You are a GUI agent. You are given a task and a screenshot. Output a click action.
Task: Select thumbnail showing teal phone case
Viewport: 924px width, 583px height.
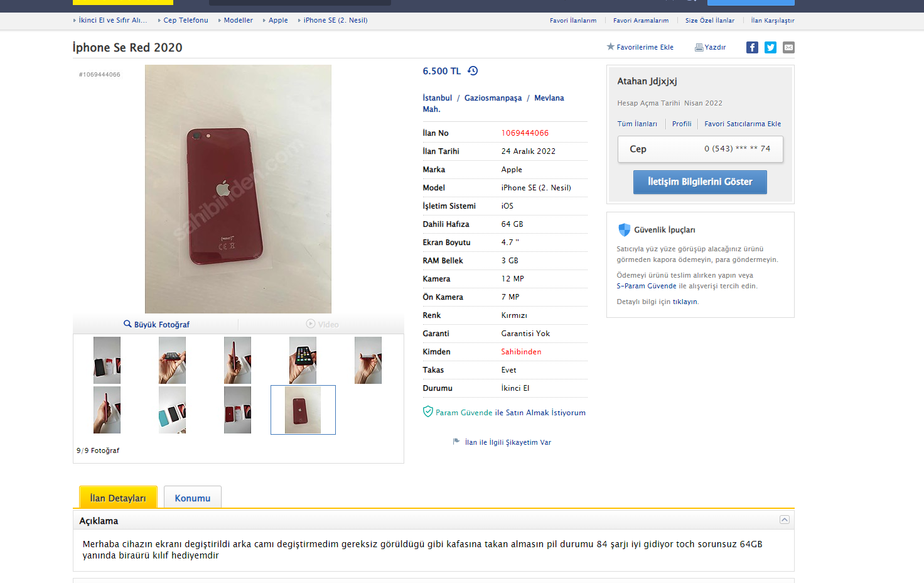pos(172,410)
